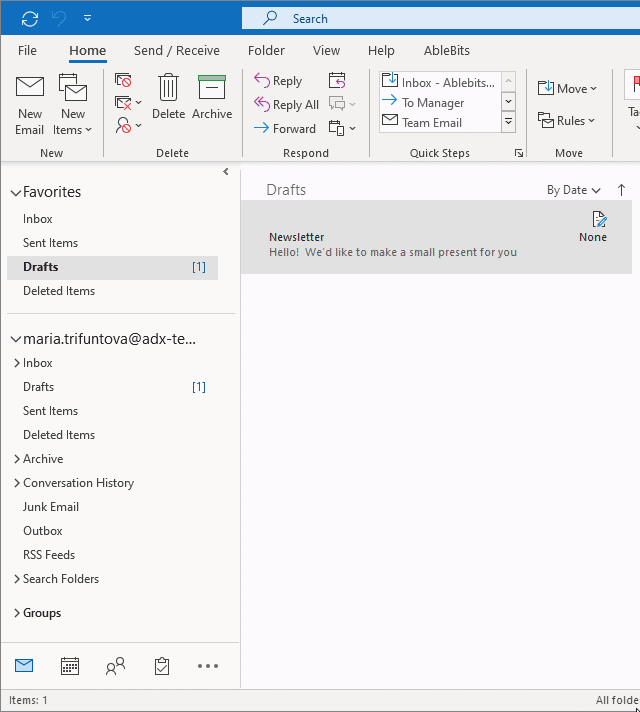
Task: Open the Junk dropdown arrow
Action: pos(139,125)
